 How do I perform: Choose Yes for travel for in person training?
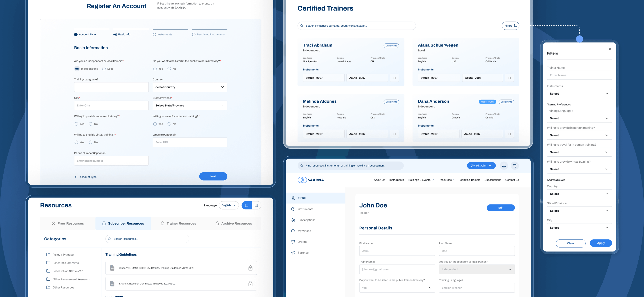(x=155, y=124)
